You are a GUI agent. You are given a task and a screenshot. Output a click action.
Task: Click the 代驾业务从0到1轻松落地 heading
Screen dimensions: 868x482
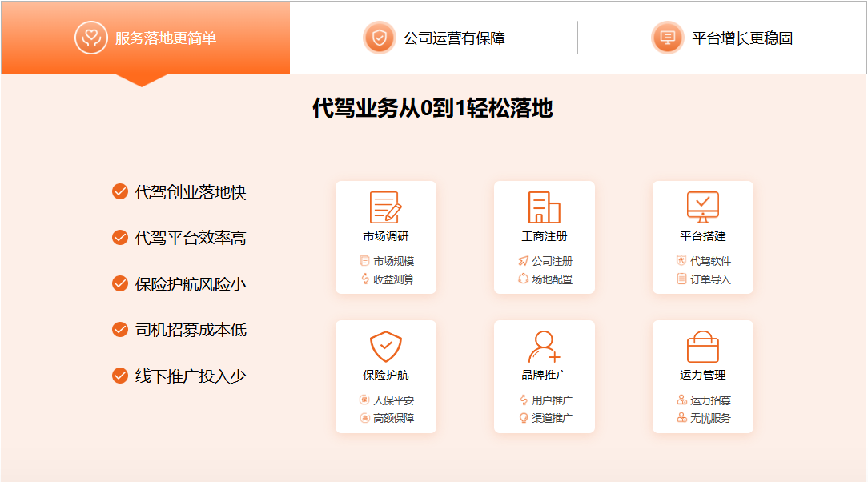(x=432, y=109)
